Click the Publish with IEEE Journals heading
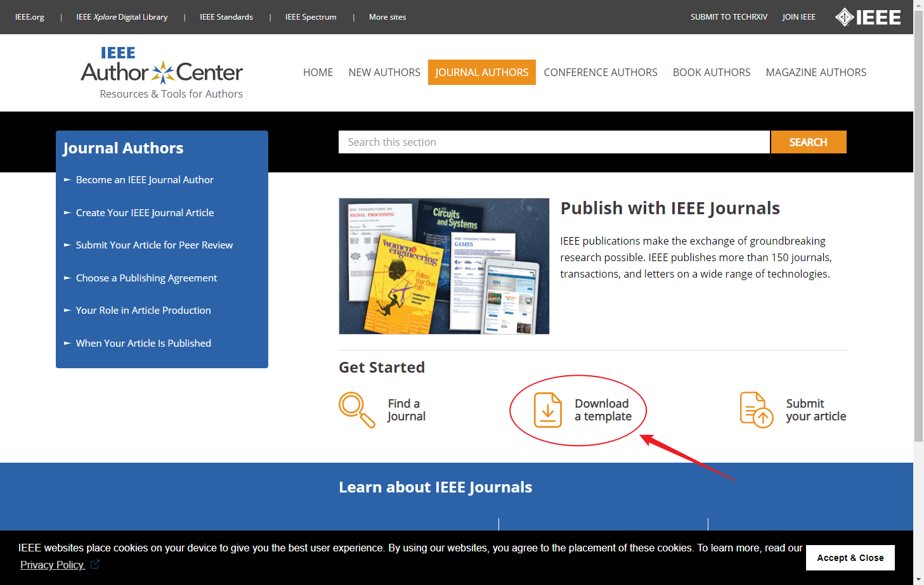 tap(670, 209)
